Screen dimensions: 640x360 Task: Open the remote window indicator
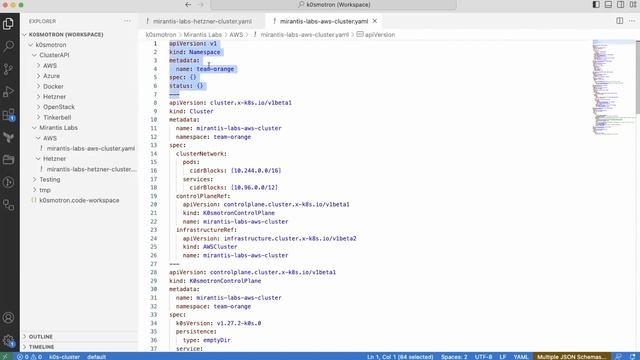point(5,357)
